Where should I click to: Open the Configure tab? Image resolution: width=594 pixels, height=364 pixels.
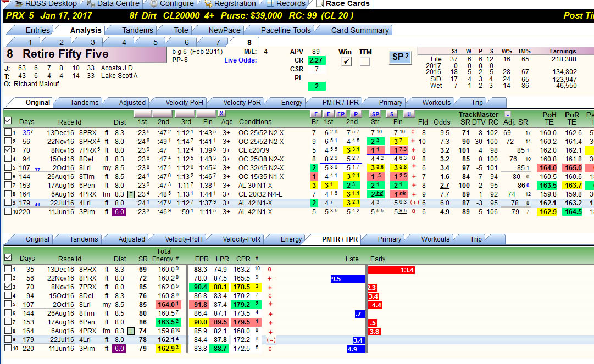pyautogui.click(x=172, y=4)
